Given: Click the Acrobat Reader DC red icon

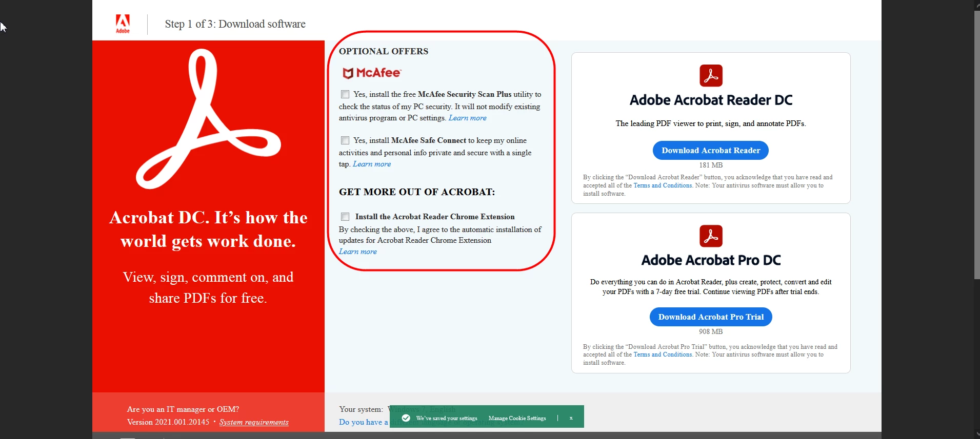Looking at the screenshot, I should click(711, 76).
